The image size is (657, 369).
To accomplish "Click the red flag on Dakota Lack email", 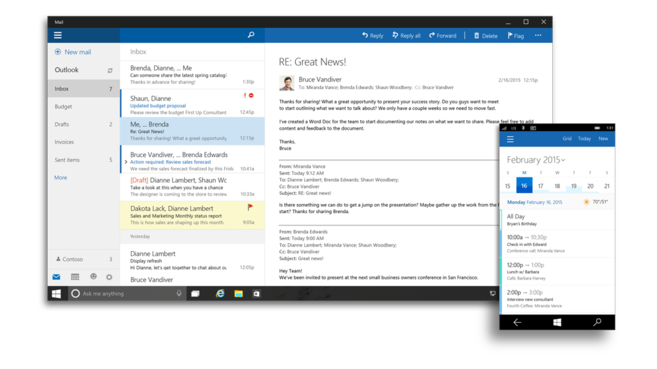I will pyautogui.click(x=250, y=207).
